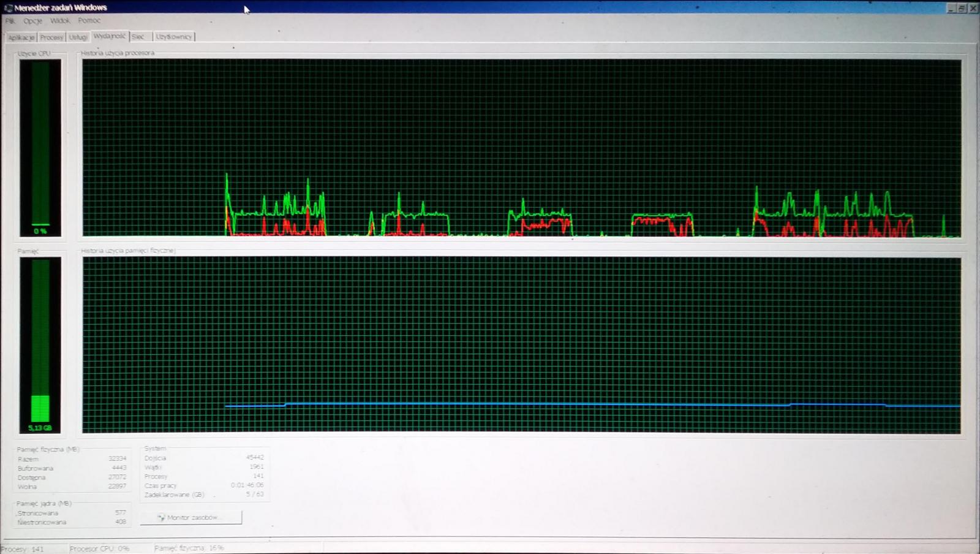Close the Task Manager window
The height and width of the screenshot is (554, 980).
coord(973,8)
